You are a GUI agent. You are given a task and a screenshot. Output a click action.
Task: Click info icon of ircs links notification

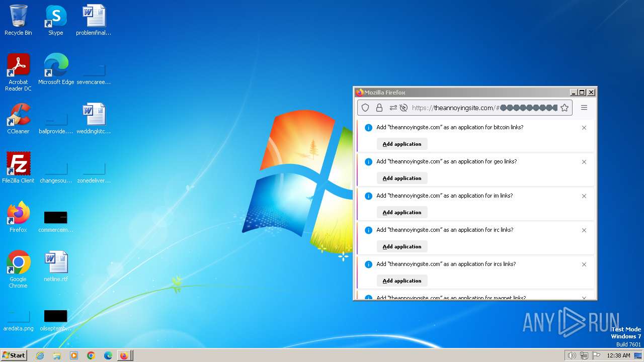point(368,264)
